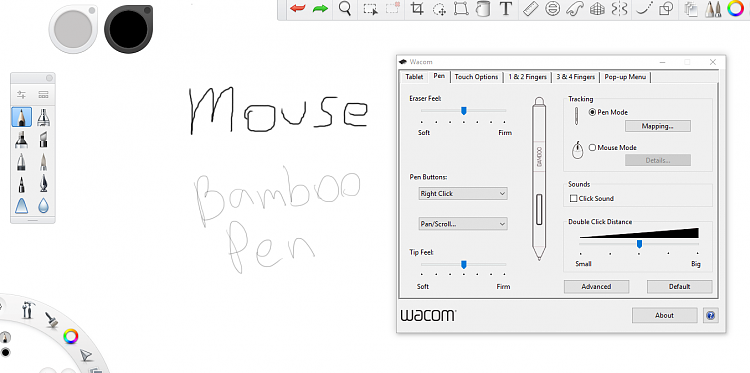The height and width of the screenshot is (373, 750).
Task: Click the black color puck
Action: [x=128, y=29]
